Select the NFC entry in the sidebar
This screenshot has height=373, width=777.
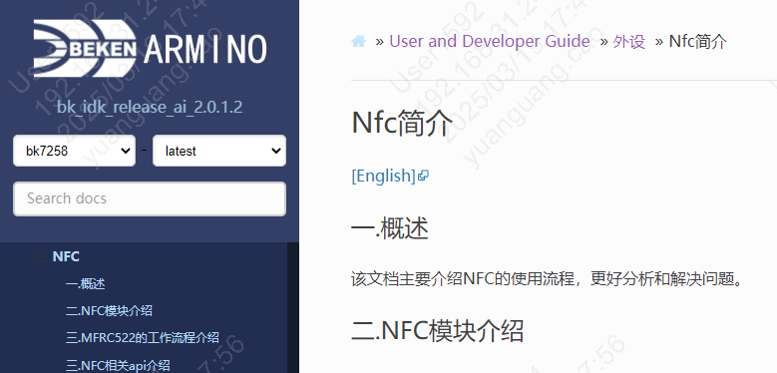66,257
